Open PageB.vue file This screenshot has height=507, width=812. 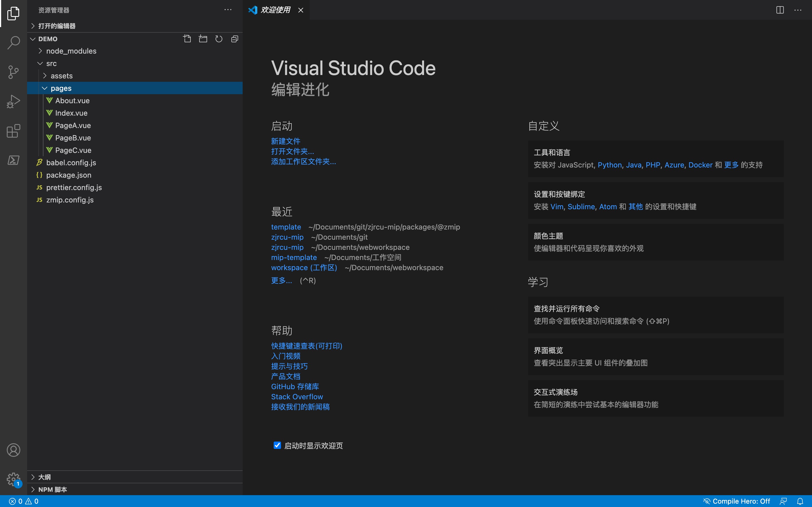[135, 138]
